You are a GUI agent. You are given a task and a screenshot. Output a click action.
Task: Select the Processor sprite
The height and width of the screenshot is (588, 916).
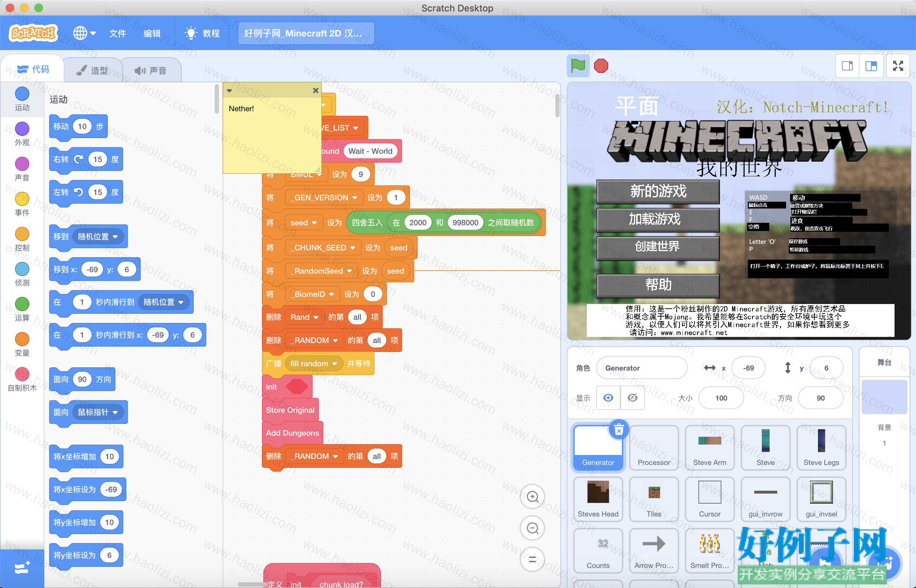[654, 448]
